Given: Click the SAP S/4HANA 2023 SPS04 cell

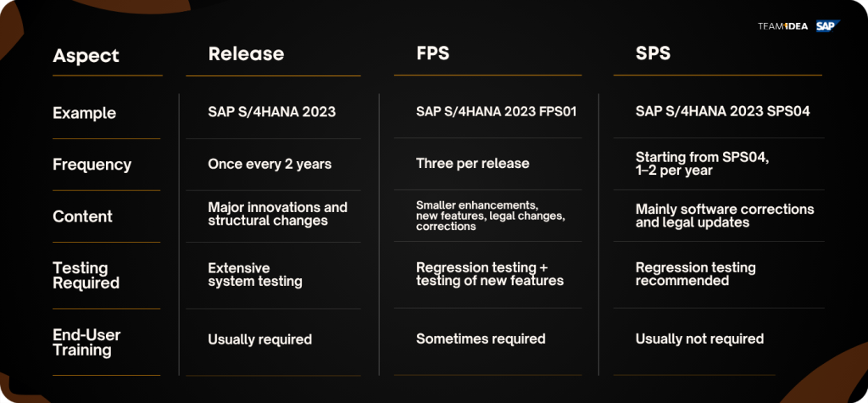Looking at the screenshot, I should (x=723, y=111).
